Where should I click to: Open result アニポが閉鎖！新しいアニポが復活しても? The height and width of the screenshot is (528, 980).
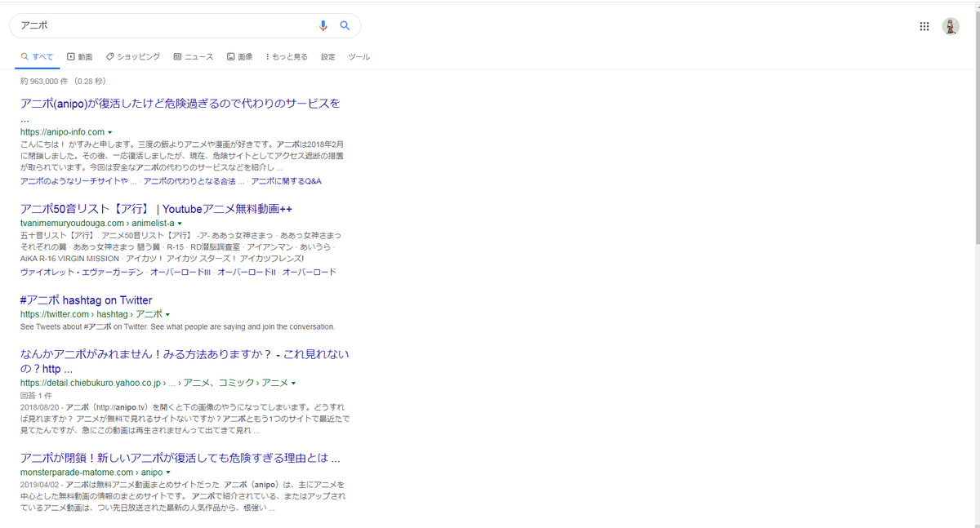(x=180, y=458)
